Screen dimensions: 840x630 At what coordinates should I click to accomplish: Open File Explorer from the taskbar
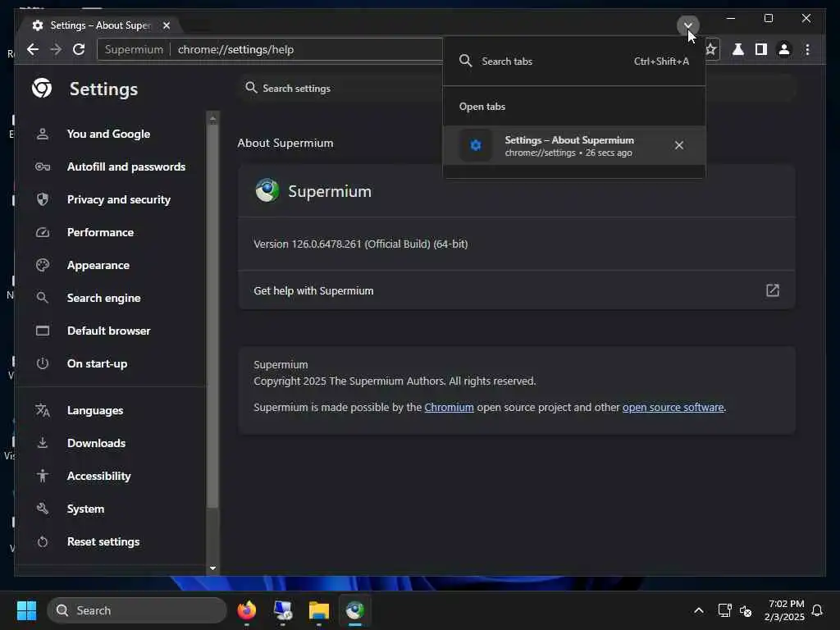tap(319, 610)
